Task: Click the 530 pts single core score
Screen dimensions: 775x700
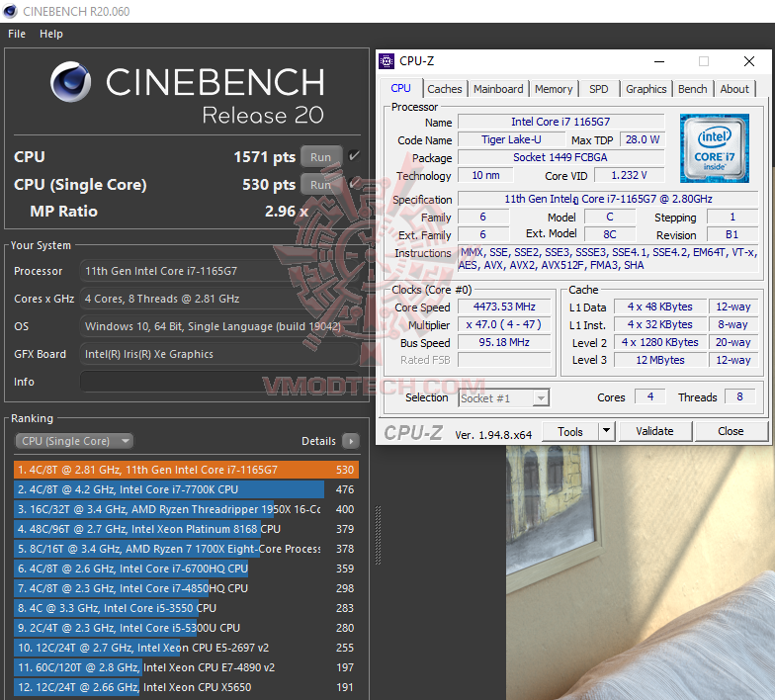Action: pyautogui.click(x=269, y=185)
